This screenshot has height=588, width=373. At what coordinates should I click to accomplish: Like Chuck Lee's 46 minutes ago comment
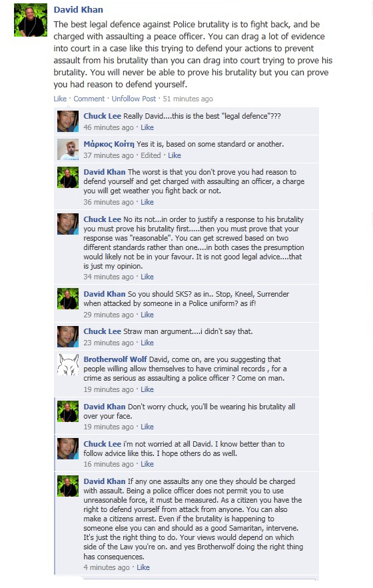[147, 127]
